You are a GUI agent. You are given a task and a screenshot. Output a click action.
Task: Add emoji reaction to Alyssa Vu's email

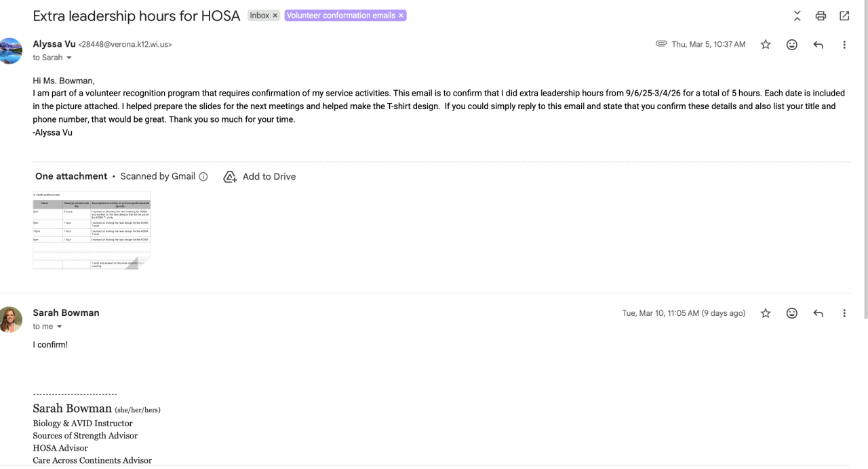pyautogui.click(x=792, y=45)
